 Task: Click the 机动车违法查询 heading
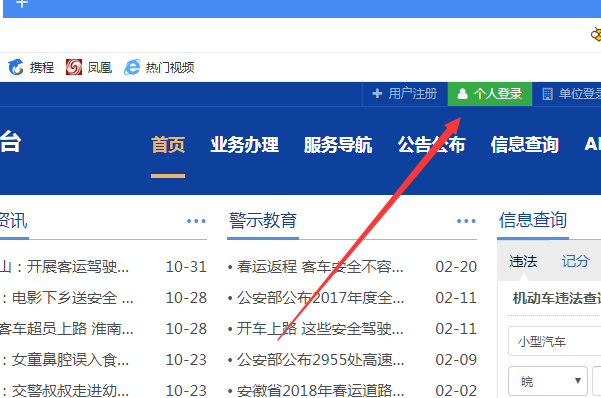(x=557, y=298)
